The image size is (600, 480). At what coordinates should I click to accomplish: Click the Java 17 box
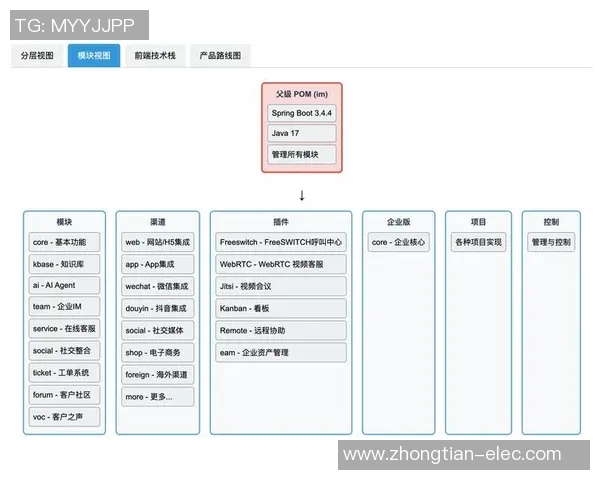point(302,133)
